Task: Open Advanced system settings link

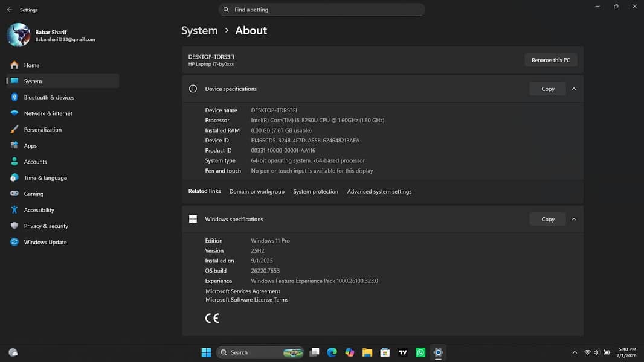Action: tap(379, 191)
